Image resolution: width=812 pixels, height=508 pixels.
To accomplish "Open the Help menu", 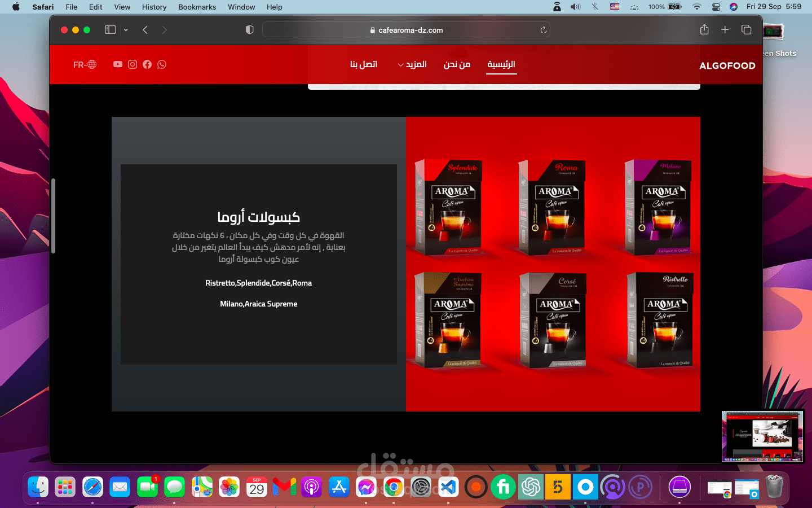I will point(275,7).
